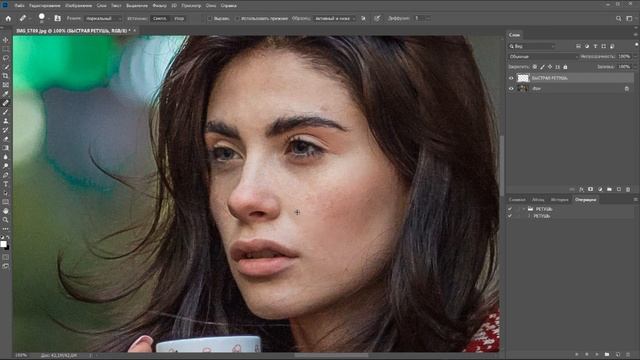Create new action in Actions panel
This screenshot has width=640, height=360.
(x=618, y=354)
